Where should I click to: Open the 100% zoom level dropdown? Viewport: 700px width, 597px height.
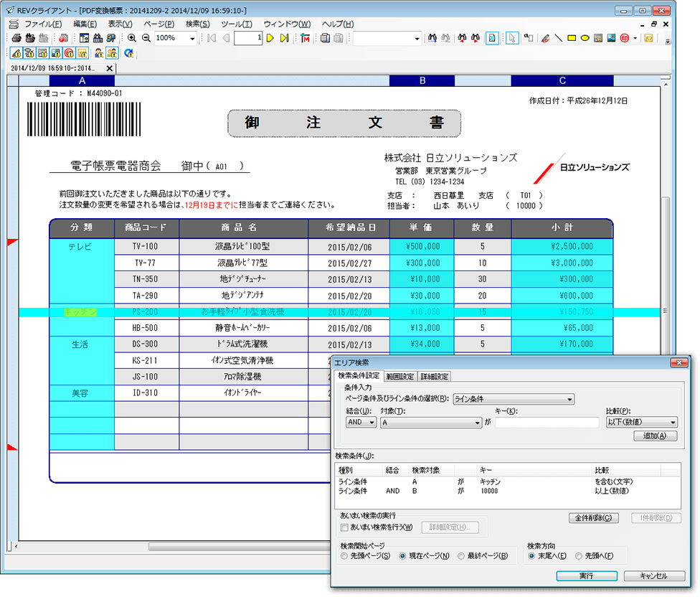point(192,38)
